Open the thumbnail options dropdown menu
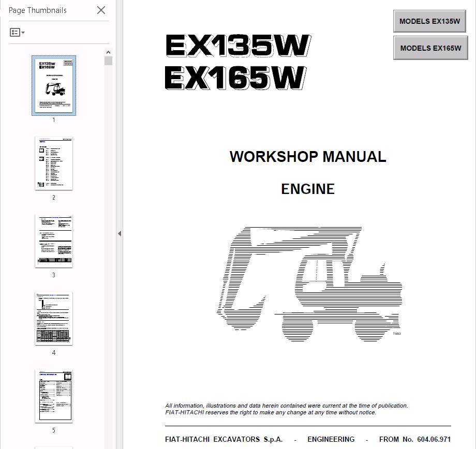Viewport: 476px width, 449px height. pos(17,32)
